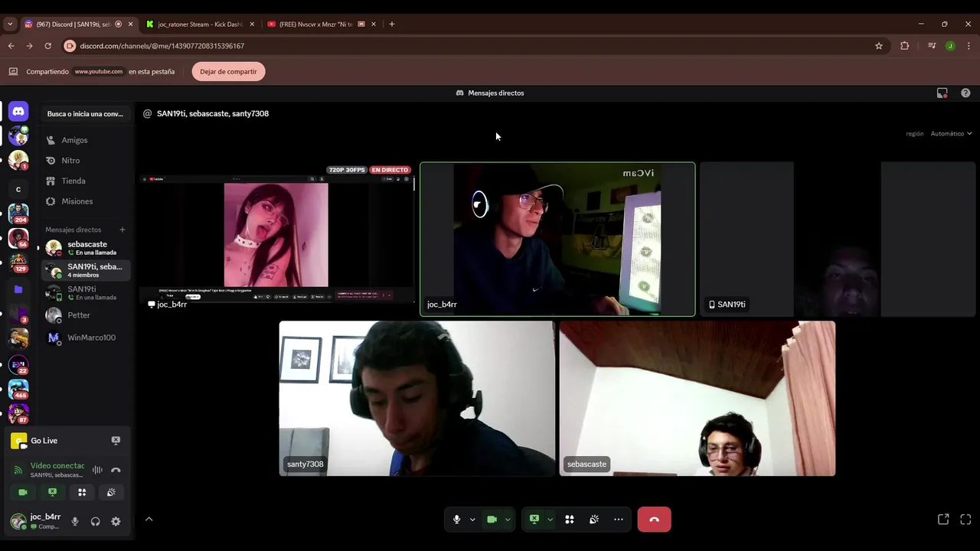Open activities button in sidebar voice panel
980x551 pixels.
coord(82,492)
